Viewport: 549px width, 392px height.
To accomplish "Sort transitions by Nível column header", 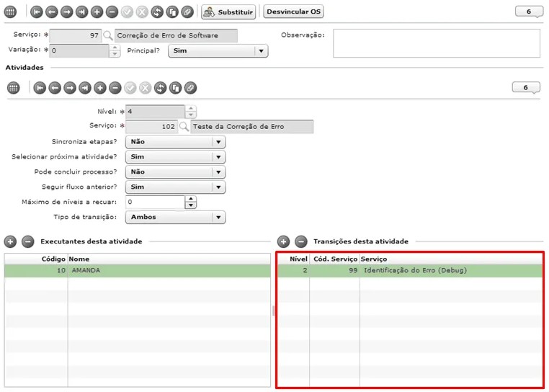I will (x=294, y=259).
